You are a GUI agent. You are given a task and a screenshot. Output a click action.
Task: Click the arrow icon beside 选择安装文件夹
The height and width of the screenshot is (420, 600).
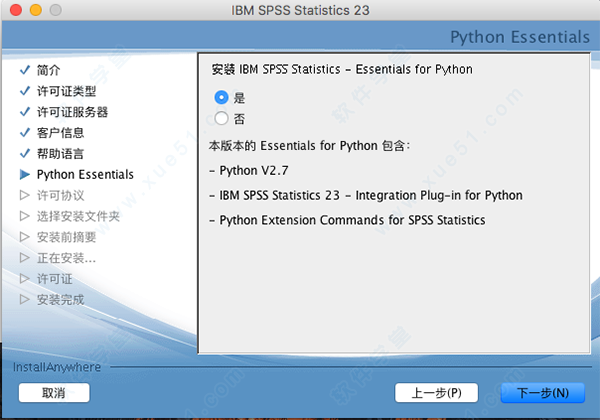click(25, 216)
